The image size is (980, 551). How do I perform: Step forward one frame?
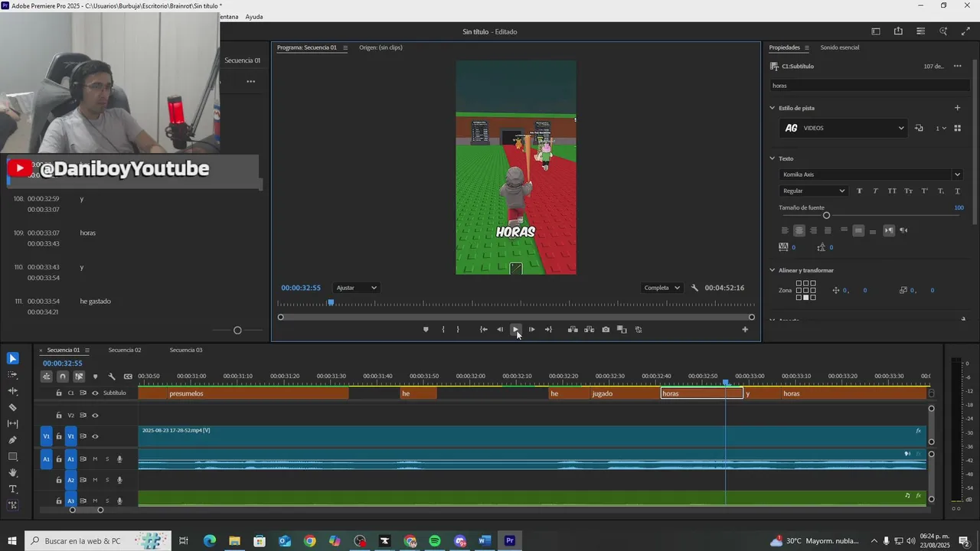[531, 330]
